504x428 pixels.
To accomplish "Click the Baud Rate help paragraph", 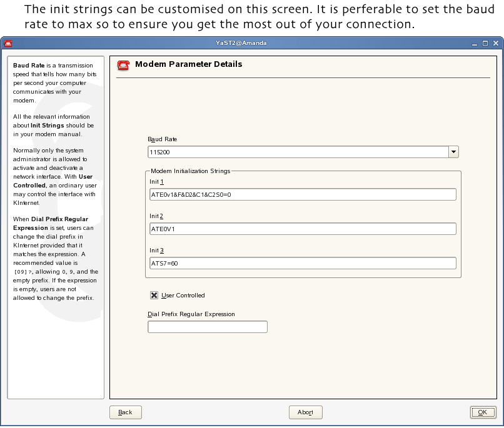I will click(54, 82).
